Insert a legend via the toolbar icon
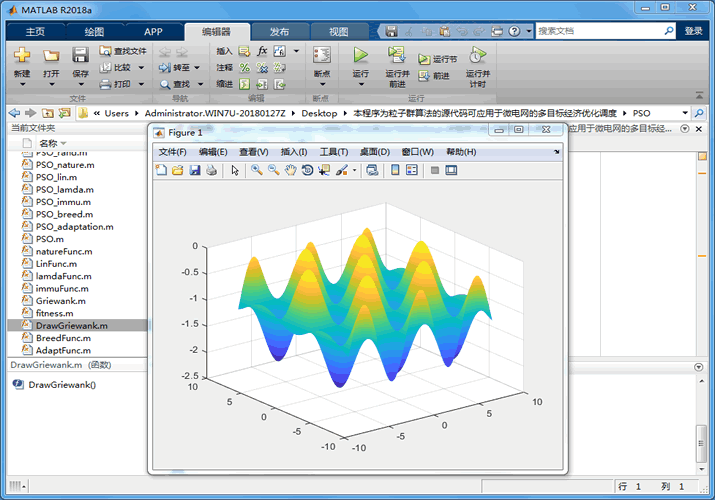Viewport: 715px width, 500px height. [412, 170]
